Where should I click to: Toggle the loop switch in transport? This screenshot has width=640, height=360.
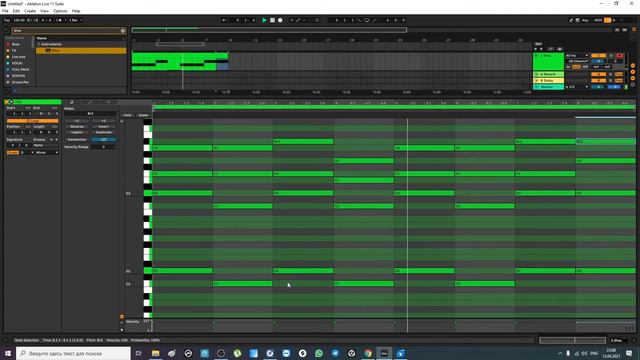(x=367, y=20)
